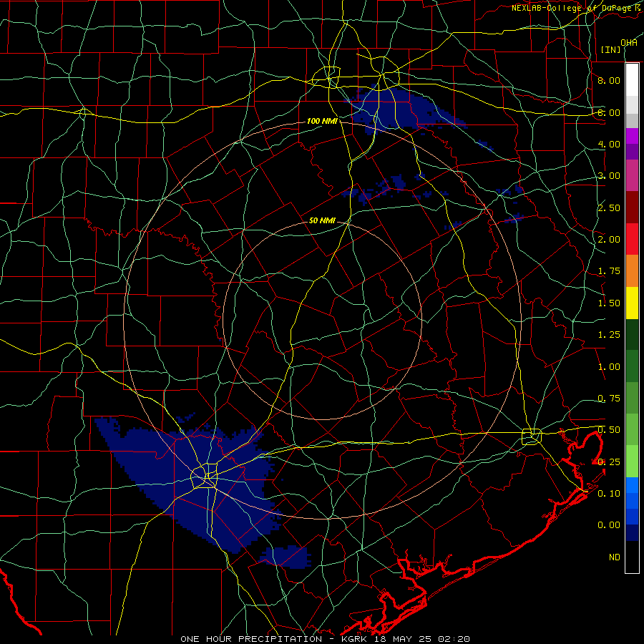
Task: Click the 1.50 legend value
Action: (609, 303)
